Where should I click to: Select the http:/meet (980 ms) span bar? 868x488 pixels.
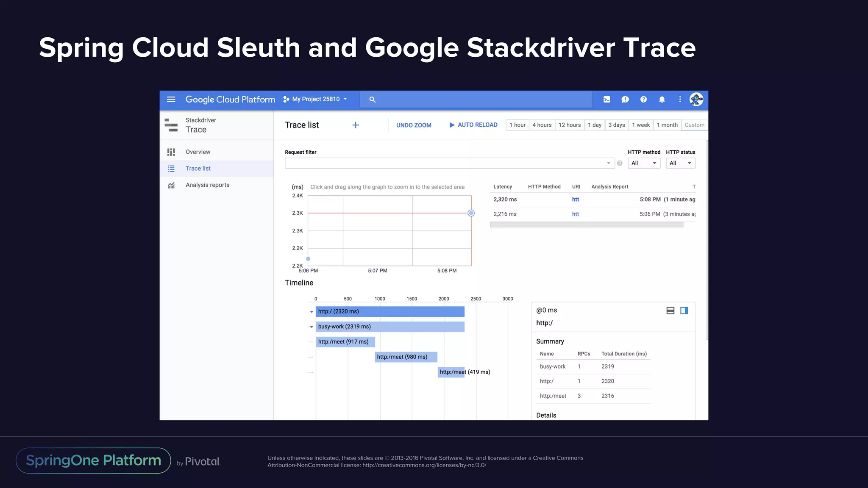click(406, 357)
